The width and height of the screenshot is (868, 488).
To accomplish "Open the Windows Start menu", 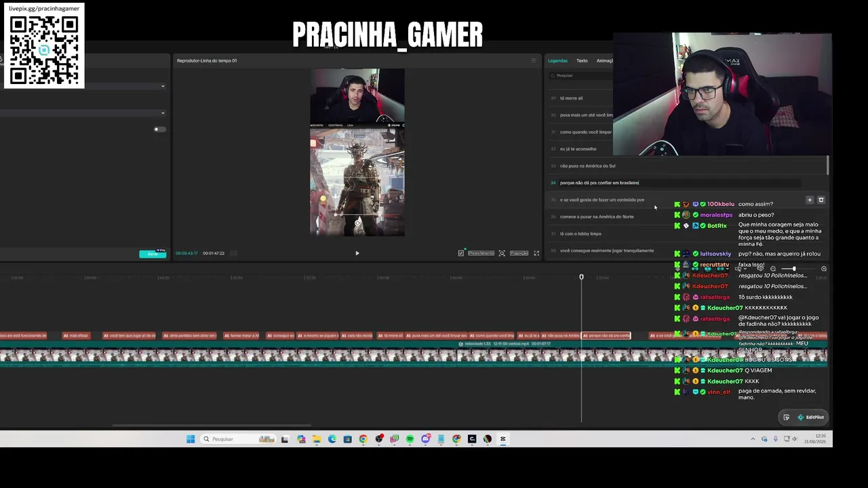I will tap(191, 439).
